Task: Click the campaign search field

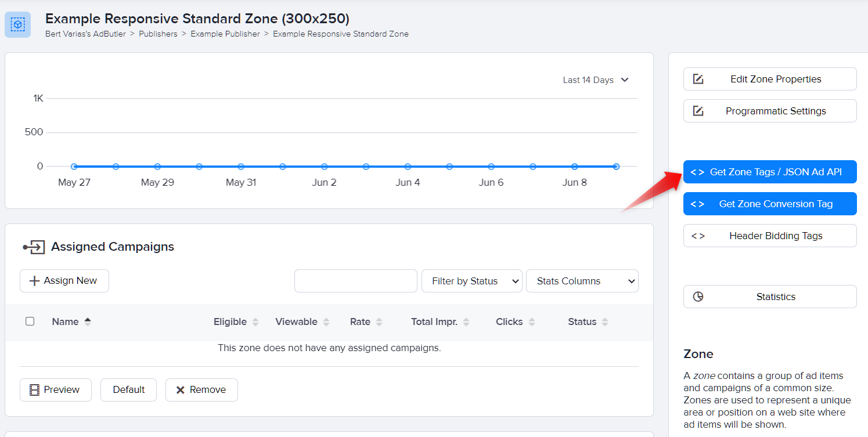Action: pyautogui.click(x=355, y=281)
